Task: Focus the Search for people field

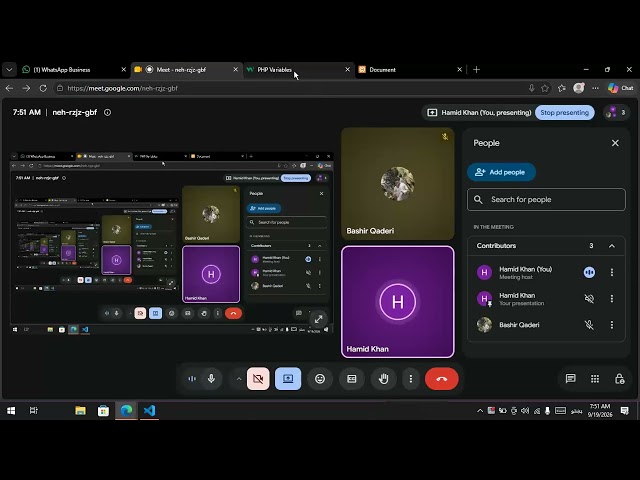Action: pos(546,200)
